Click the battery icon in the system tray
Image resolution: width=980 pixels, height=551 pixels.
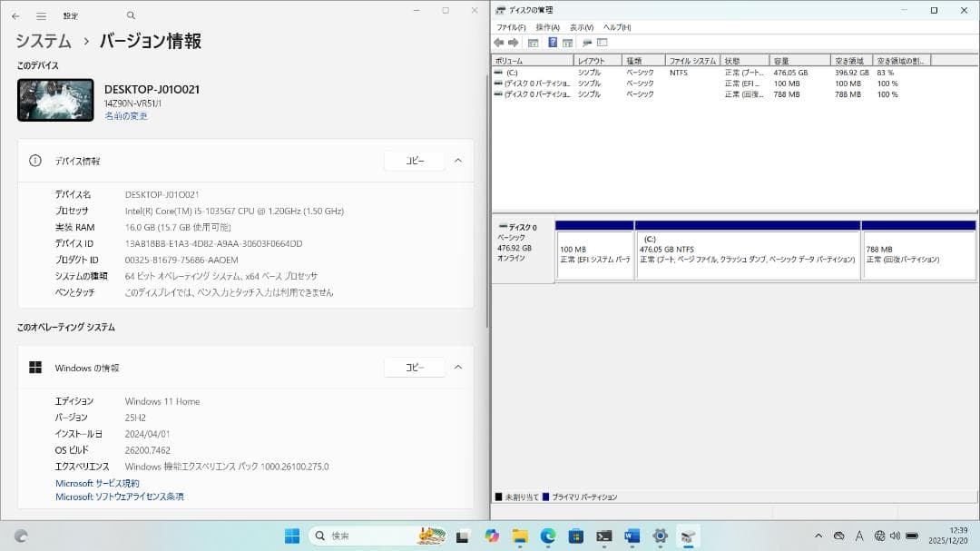click(910, 536)
